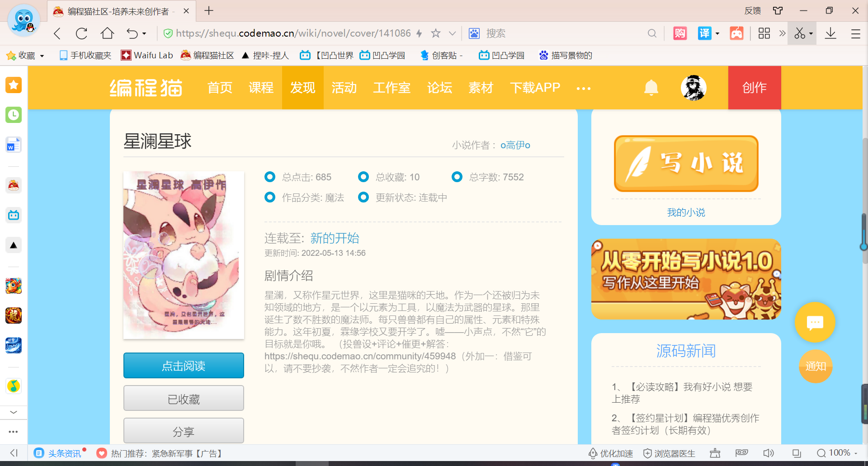
Task: Click the 分享 button
Action: pyautogui.click(x=184, y=431)
